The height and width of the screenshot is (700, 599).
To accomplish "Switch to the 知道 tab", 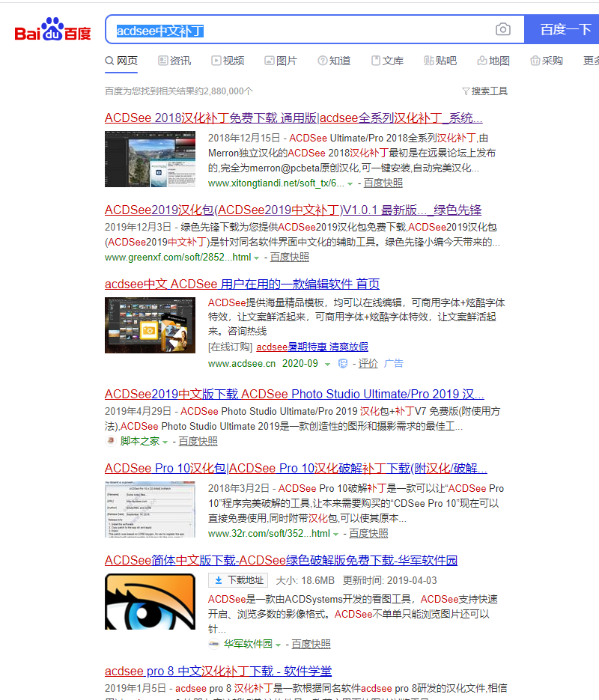I will (334, 61).
